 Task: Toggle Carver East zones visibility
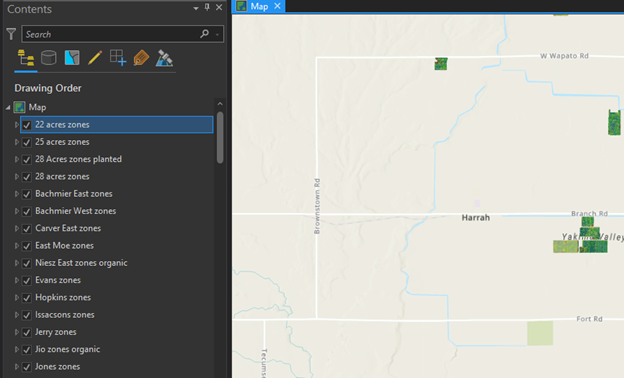click(x=27, y=229)
